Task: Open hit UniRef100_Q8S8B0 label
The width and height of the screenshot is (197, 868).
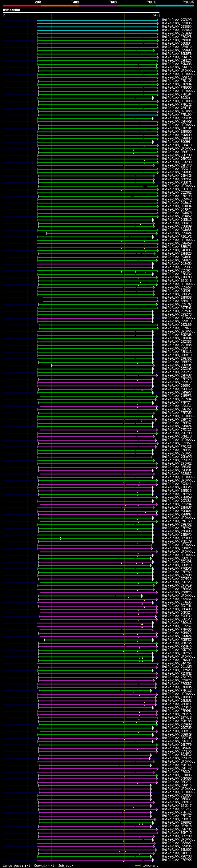Action: pos(177,26)
